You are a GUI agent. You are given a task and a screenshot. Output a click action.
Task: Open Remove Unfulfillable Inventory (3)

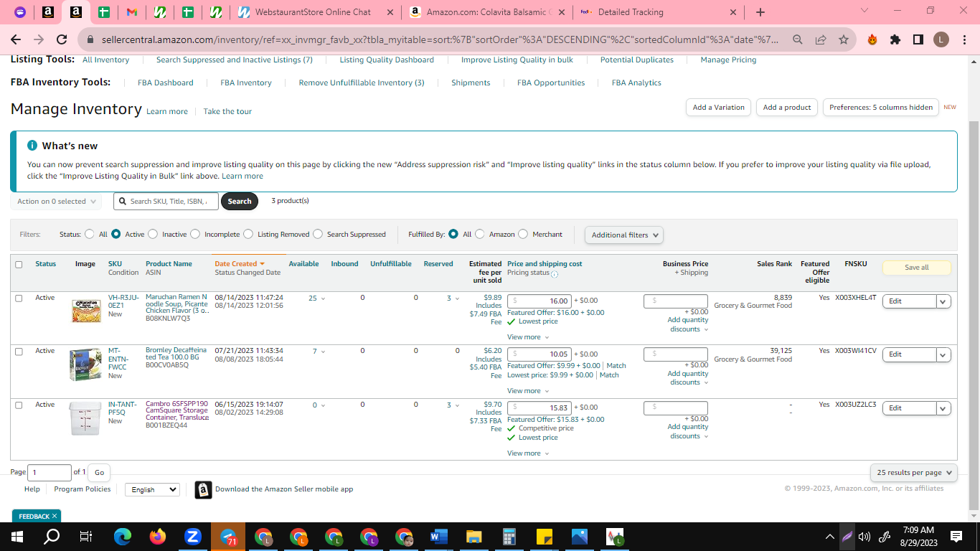coord(362,83)
